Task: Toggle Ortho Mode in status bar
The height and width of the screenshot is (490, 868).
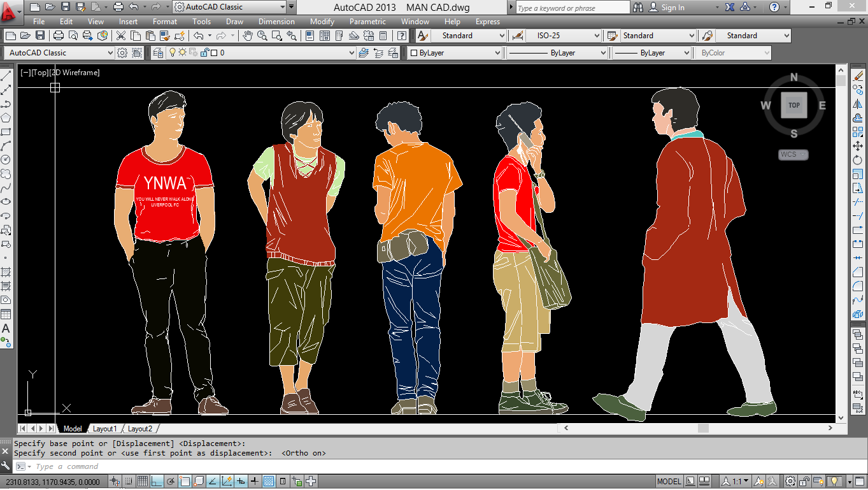Action: click(157, 481)
